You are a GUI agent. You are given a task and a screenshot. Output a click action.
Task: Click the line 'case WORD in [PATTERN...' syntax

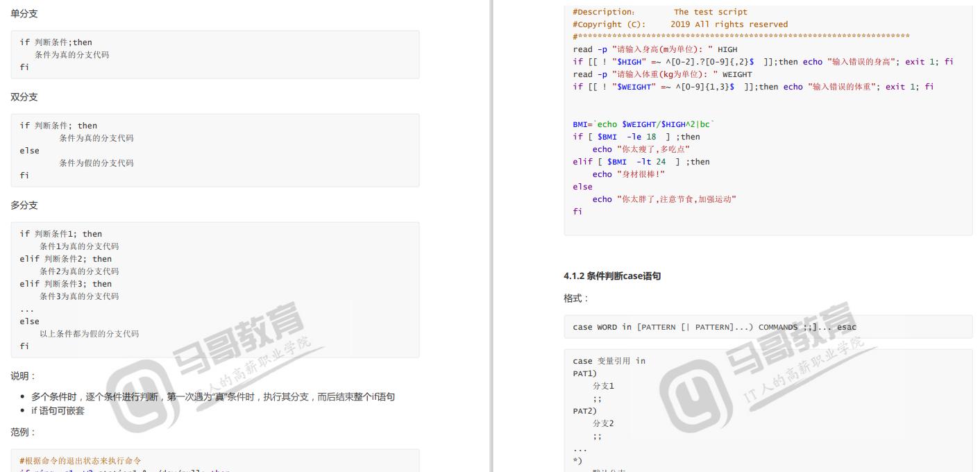pyautogui.click(x=714, y=327)
